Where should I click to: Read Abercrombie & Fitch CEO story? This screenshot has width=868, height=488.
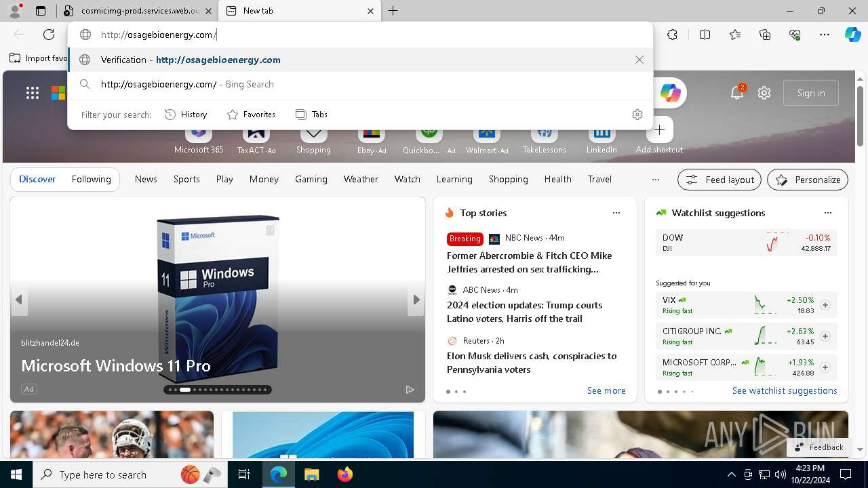(x=530, y=262)
